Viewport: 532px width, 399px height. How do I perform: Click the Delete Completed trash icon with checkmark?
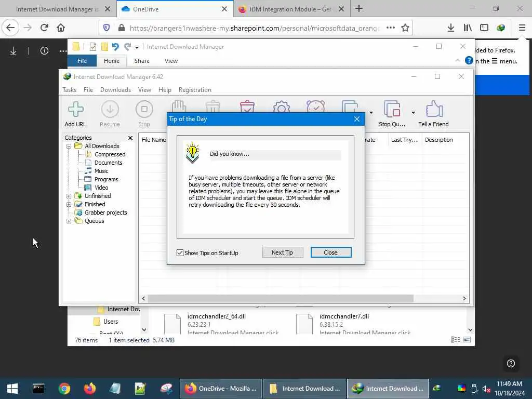[247, 107]
